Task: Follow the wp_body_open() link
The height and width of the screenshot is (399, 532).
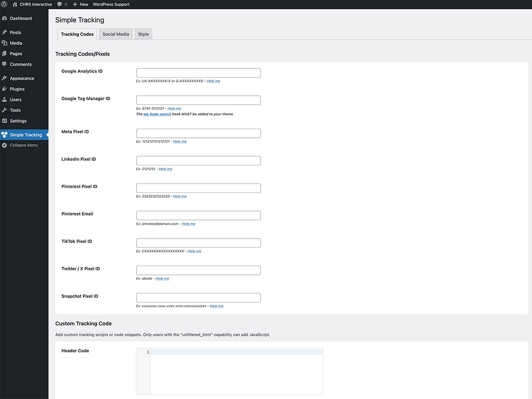Action: (x=157, y=114)
